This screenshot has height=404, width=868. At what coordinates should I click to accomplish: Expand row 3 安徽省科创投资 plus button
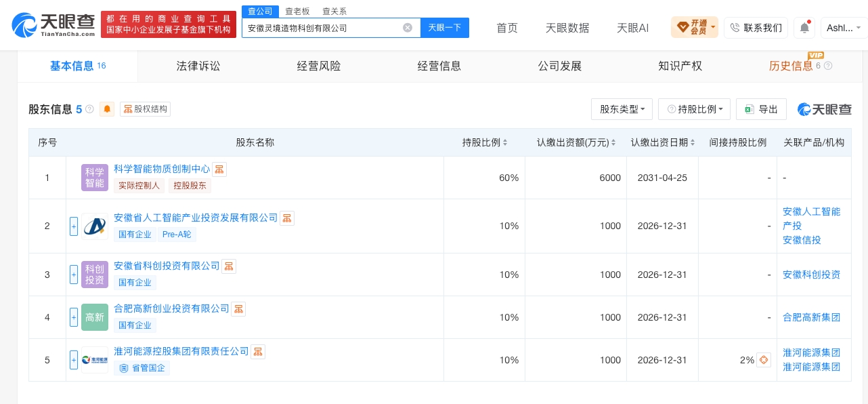tap(74, 275)
